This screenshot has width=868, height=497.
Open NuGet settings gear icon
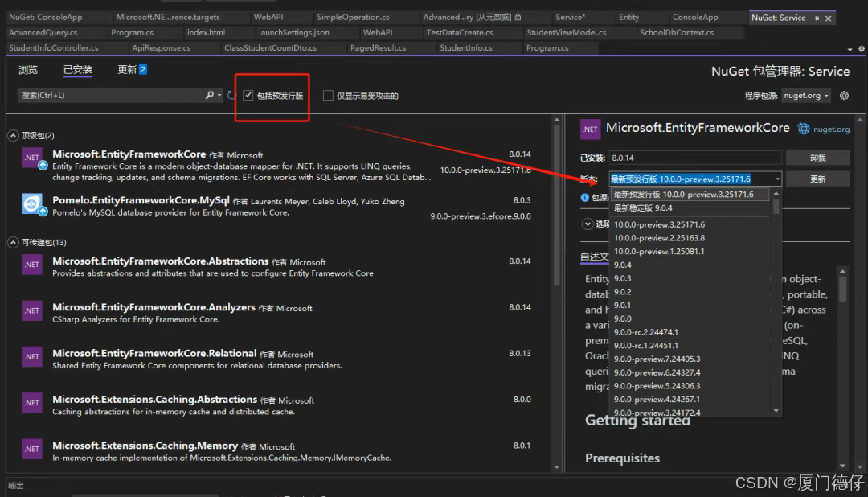844,96
